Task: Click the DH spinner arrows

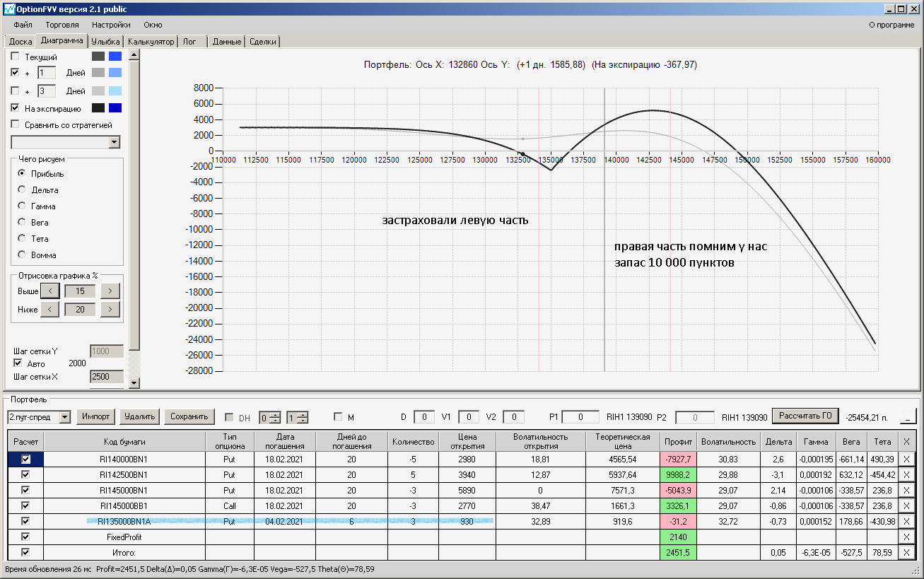Action: click(x=276, y=417)
